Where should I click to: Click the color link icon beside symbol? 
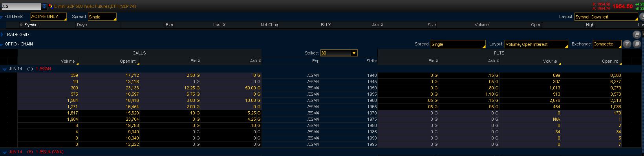50,7
